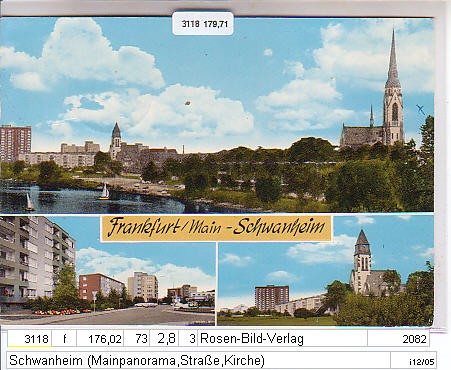Select the 2082 cell
This screenshot has height=370, width=451.
tap(398, 339)
